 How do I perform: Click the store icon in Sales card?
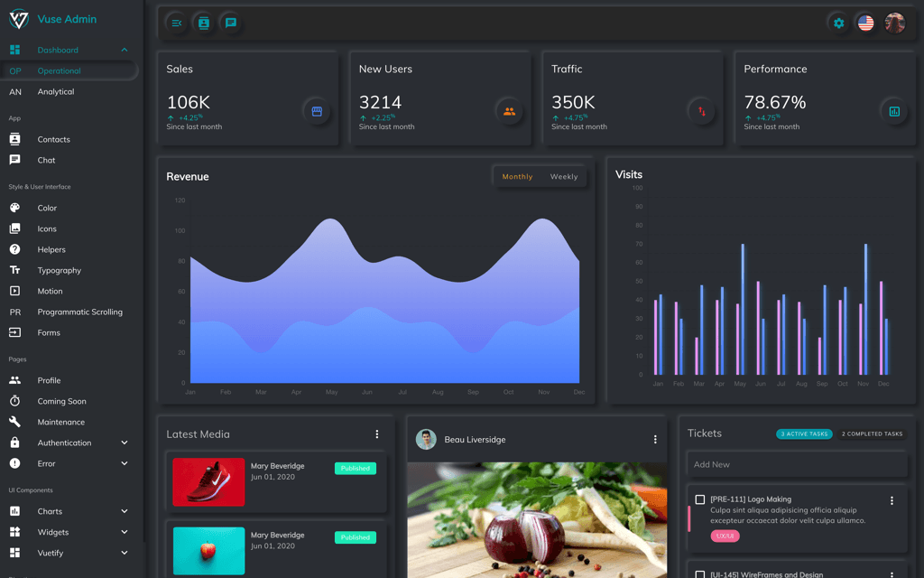[317, 111]
